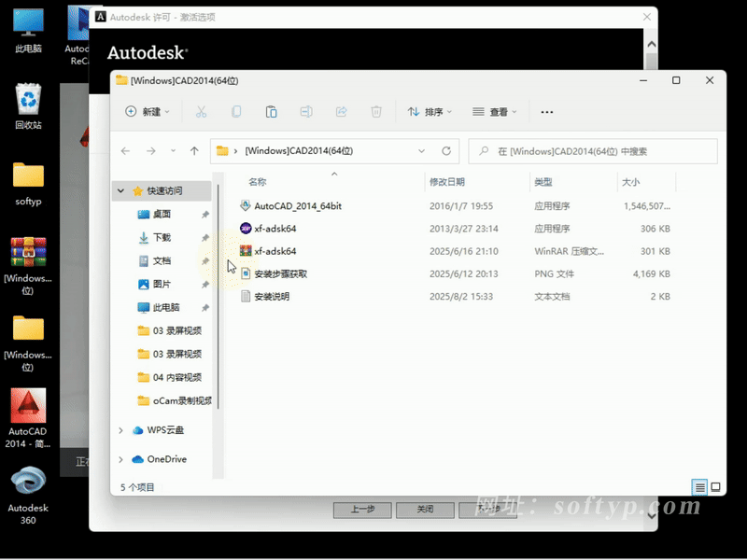Open recent locations dropdown chevron

point(173,151)
